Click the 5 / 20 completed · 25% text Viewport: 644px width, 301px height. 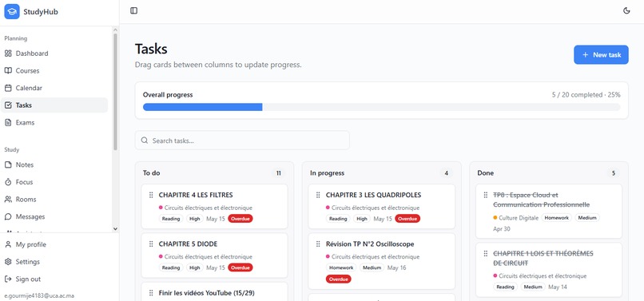[586, 94]
